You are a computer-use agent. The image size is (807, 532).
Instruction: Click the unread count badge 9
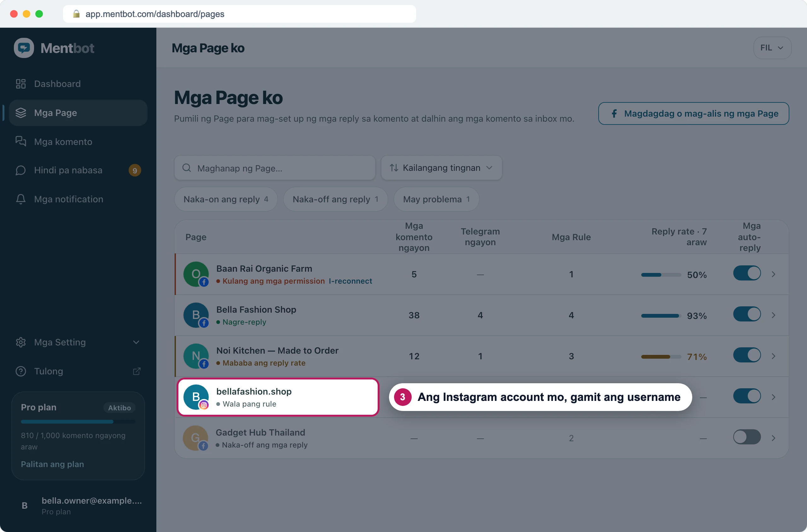135,170
